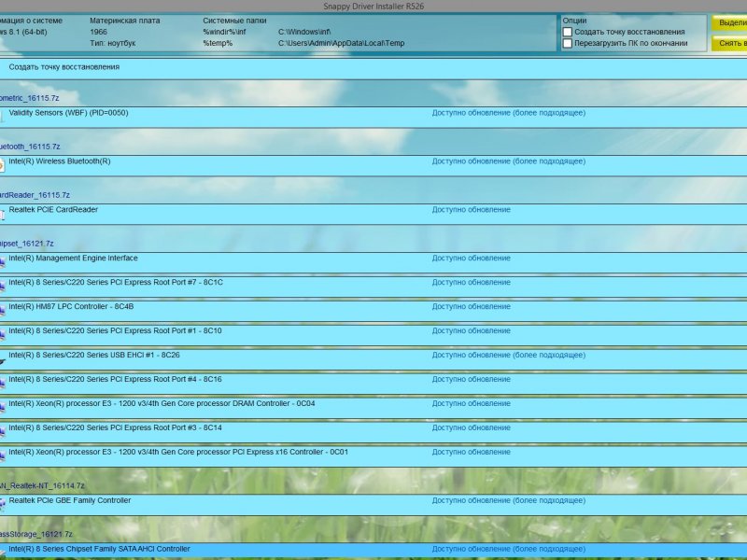The height and width of the screenshot is (560, 747).
Task: Enable the 'Создать точку восстановления' checkbox in Опции
Action: pyautogui.click(x=568, y=32)
